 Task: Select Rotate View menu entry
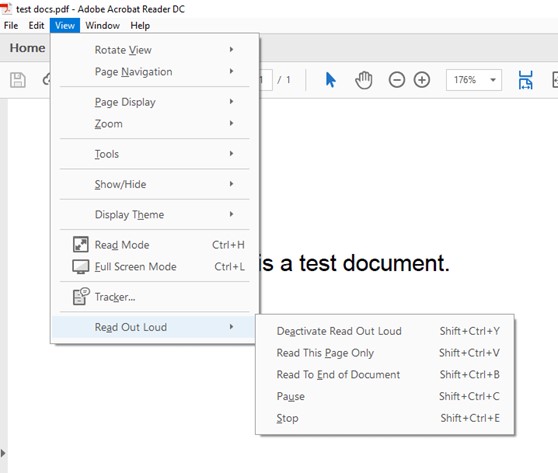(x=154, y=50)
